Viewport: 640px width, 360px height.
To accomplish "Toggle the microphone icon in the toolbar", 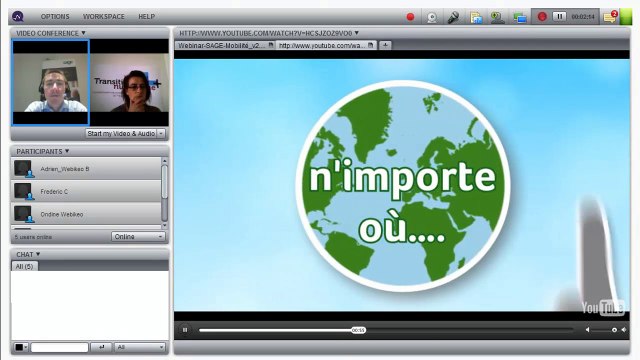I will pos(453,17).
